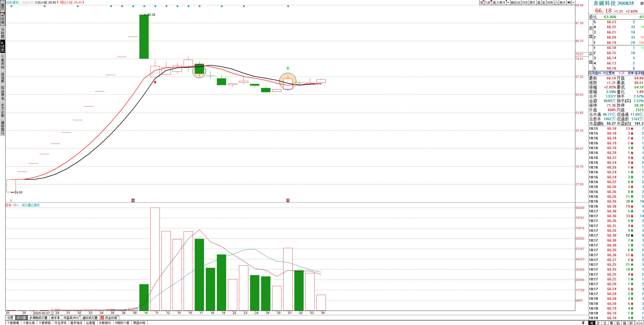
Task: Select 换手率 indicator tab
Action: (x=55, y=318)
